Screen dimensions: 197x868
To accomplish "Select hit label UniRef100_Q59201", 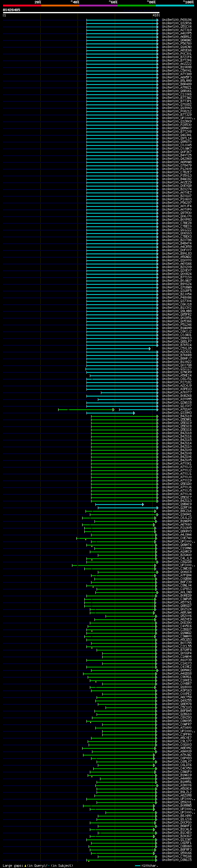I will [176, 802].
